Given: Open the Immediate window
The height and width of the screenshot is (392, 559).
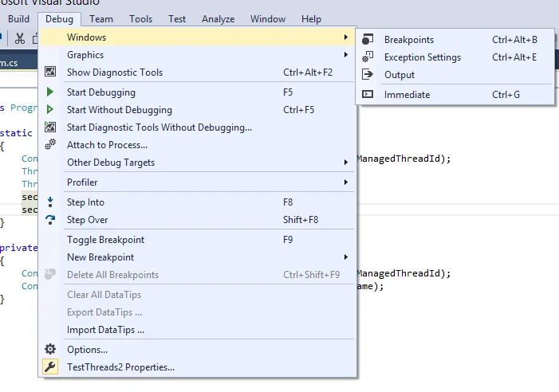Looking at the screenshot, I should [455, 94].
